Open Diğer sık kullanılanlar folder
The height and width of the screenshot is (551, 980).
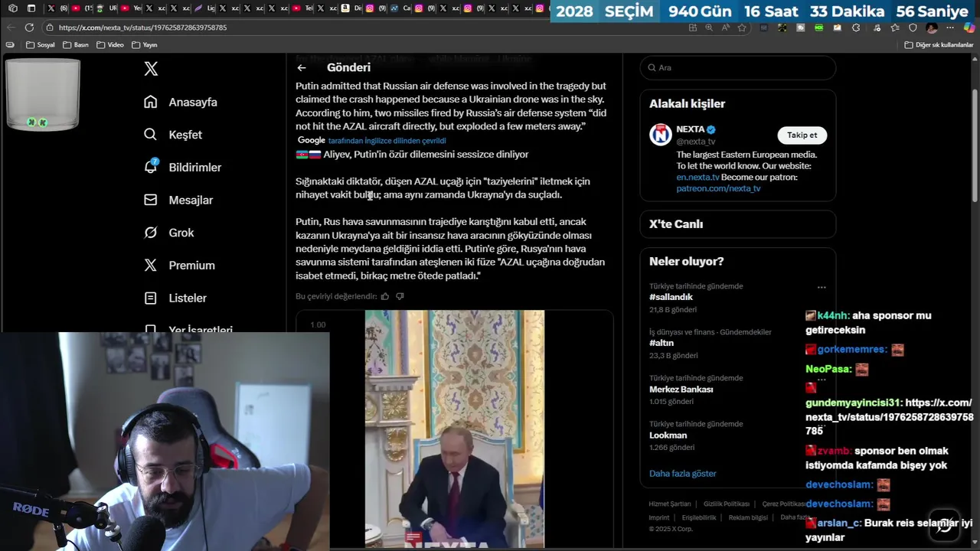coord(939,44)
